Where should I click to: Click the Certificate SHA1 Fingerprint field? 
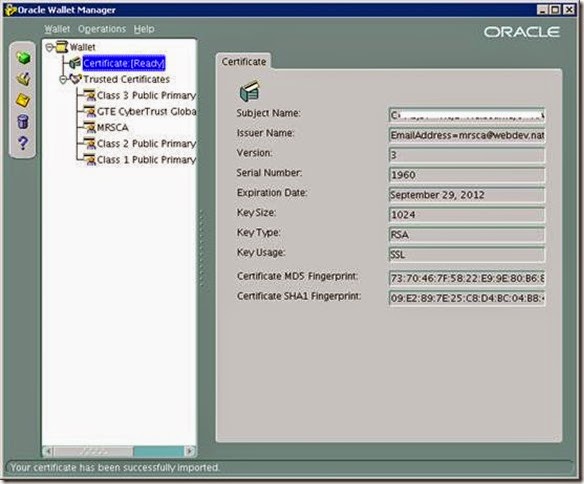point(467,298)
